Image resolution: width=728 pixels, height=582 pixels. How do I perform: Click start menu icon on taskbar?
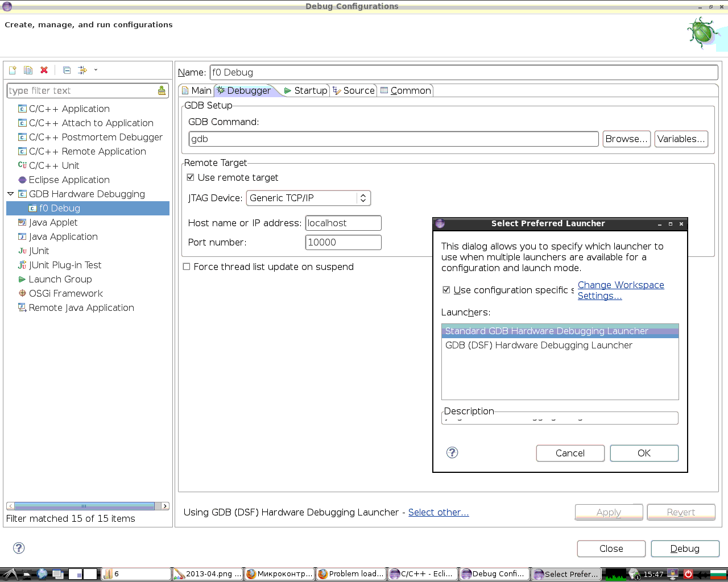[10, 574]
